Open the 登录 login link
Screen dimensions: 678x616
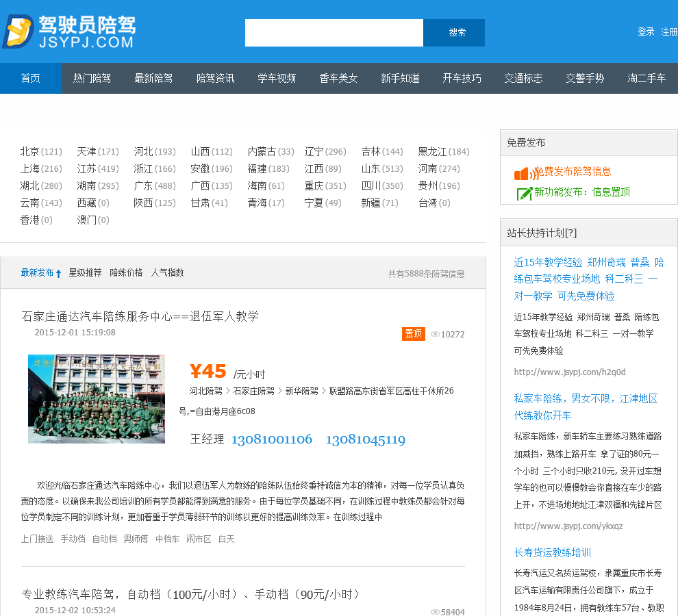(x=646, y=31)
